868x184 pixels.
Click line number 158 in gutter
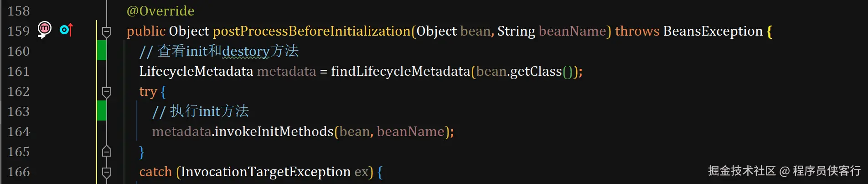[x=19, y=11]
